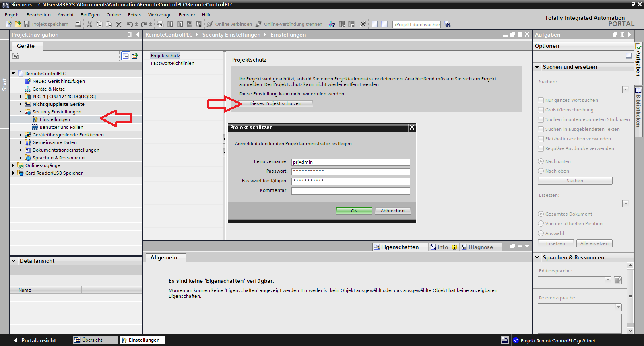Screen dimensions: 644x346
Task: Click the details view icon in Projektnavigation
Action: click(x=126, y=56)
